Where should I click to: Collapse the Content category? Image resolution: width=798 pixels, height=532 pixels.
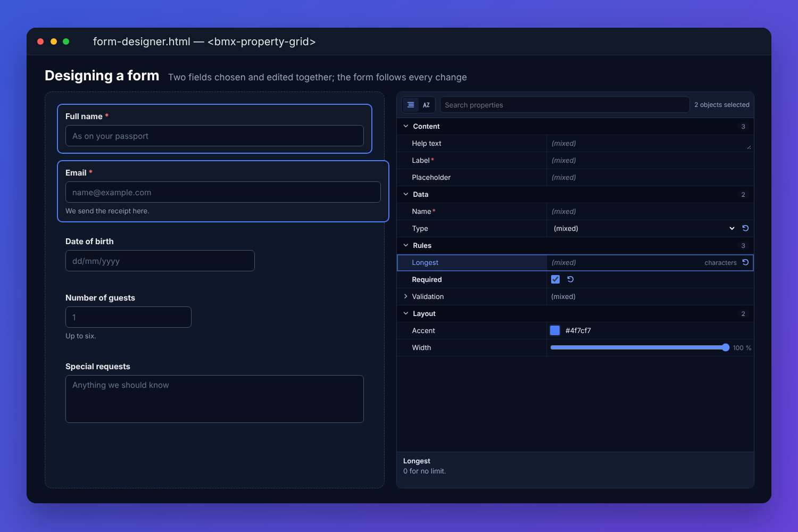coord(406,126)
